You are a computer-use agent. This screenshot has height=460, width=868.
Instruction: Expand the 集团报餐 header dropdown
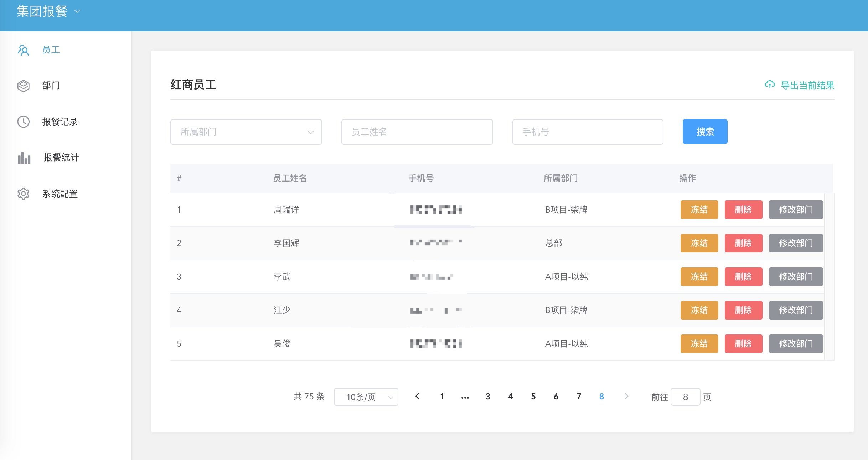click(49, 11)
